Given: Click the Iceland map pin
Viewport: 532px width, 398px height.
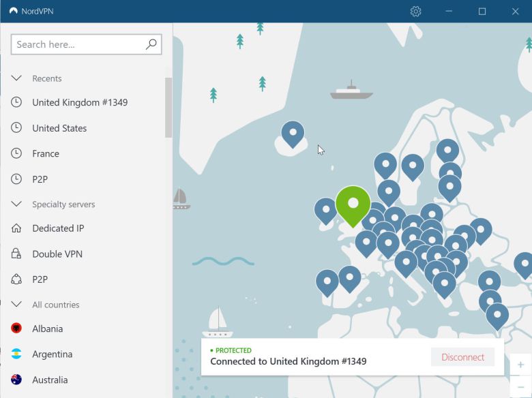Looking at the screenshot, I should [x=293, y=132].
